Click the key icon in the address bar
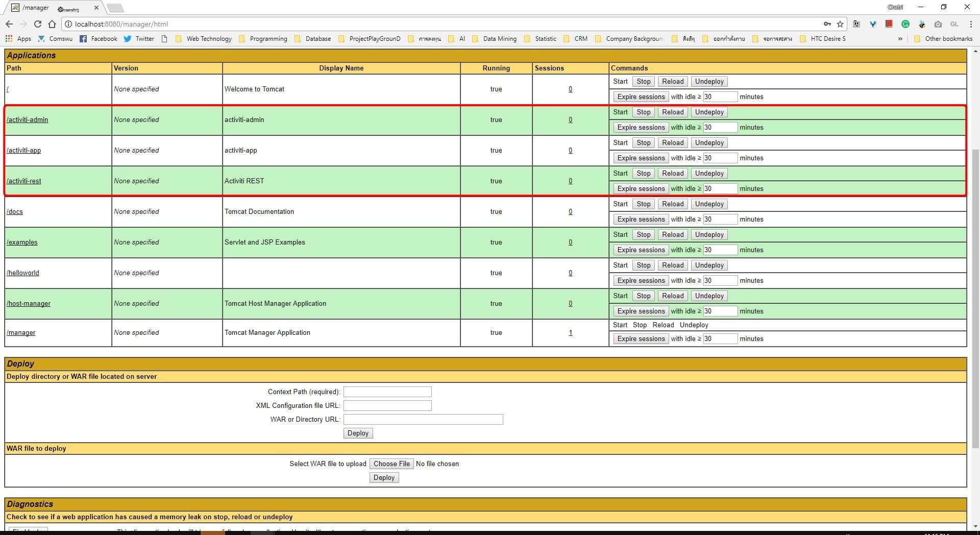Image resolution: width=980 pixels, height=535 pixels. [x=827, y=24]
